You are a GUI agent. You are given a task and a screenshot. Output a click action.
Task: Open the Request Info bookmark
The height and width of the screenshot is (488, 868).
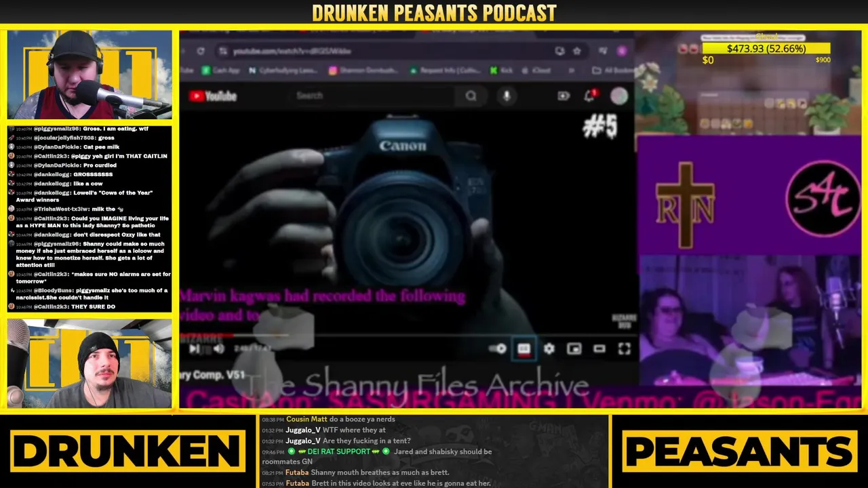point(446,70)
